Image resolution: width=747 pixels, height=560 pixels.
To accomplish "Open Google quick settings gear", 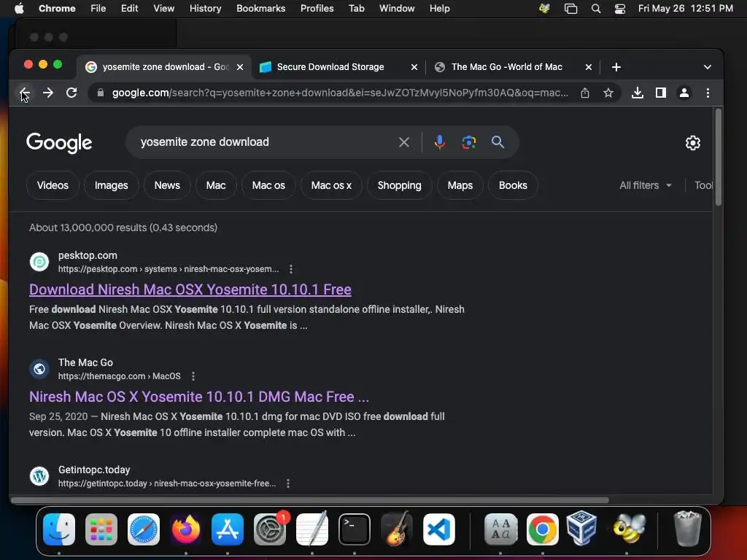I will tap(693, 142).
